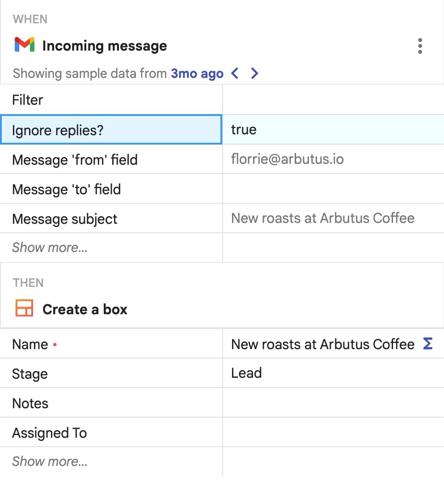
Task: Edit the box Name value field
Action: point(333,344)
